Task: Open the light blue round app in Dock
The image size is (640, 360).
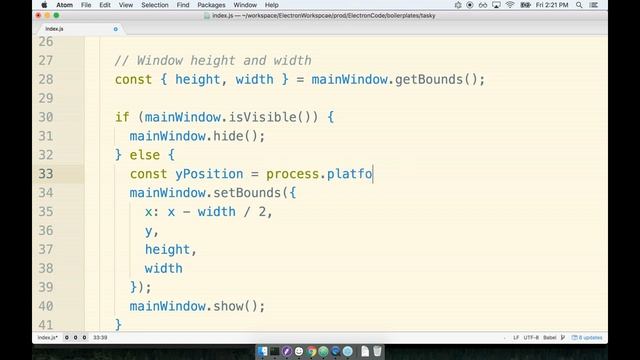Action: click(348, 351)
